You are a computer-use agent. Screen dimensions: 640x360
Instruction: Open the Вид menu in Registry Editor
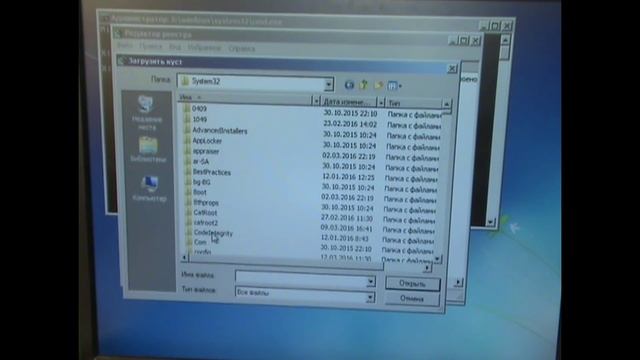(x=175, y=47)
